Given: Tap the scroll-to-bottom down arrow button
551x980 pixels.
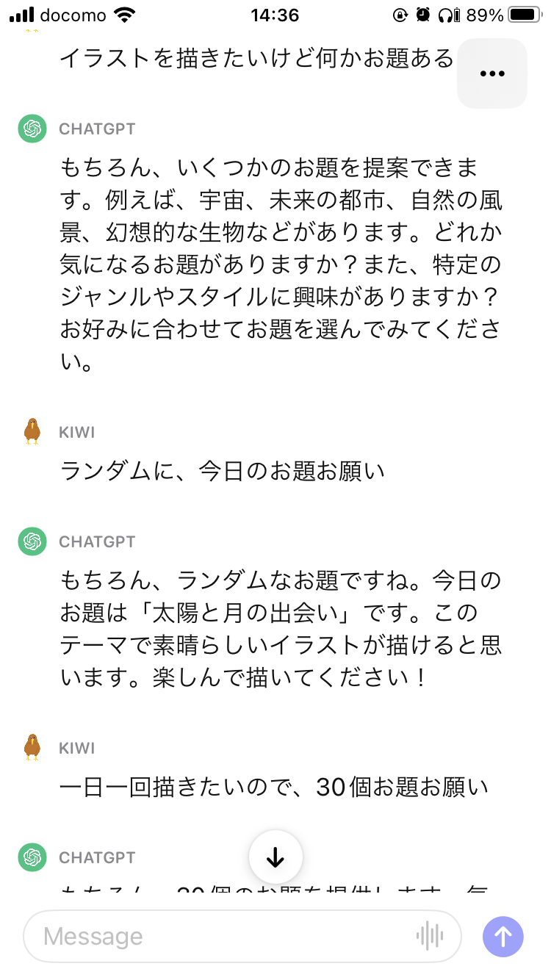Looking at the screenshot, I should pyautogui.click(x=275, y=857).
